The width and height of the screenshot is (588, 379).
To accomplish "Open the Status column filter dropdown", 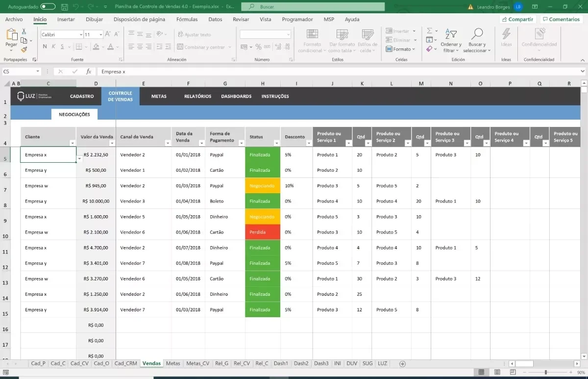I will point(277,143).
